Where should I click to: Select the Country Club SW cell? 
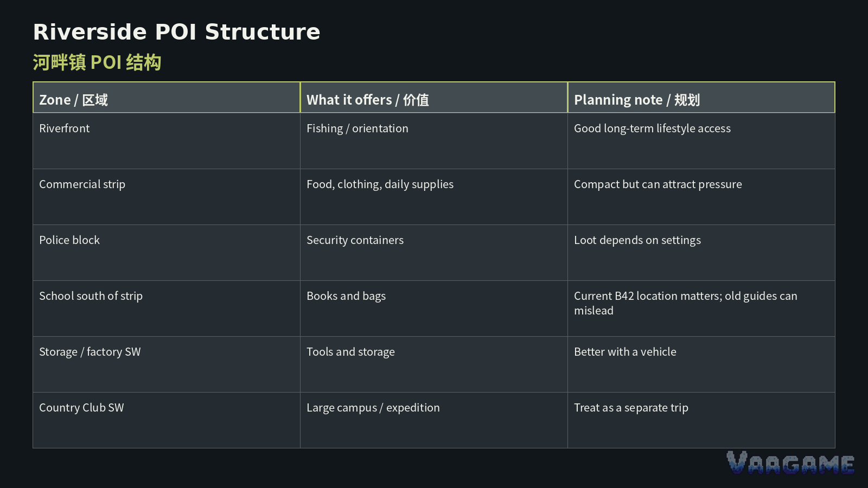pyautogui.click(x=167, y=420)
